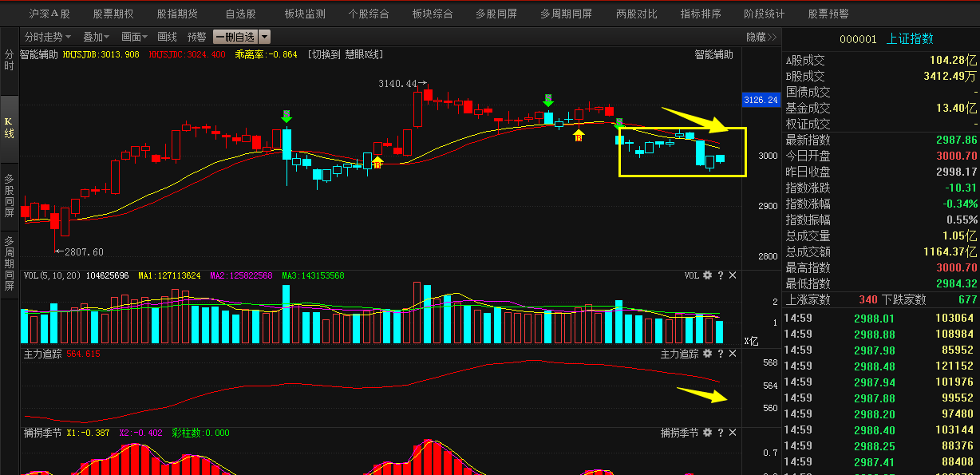Switch to 分时 side tab
980x475 pixels.
[10, 61]
